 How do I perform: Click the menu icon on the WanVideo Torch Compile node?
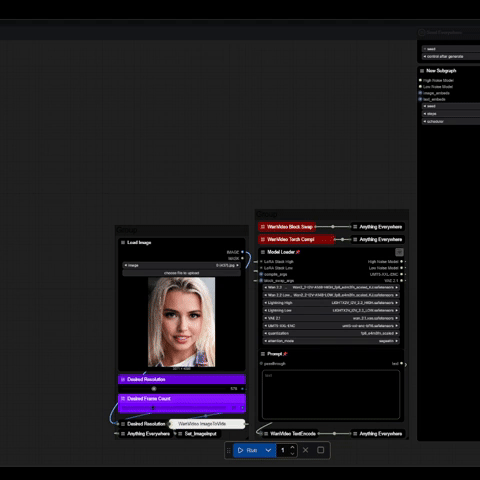pyautogui.click(x=263, y=239)
